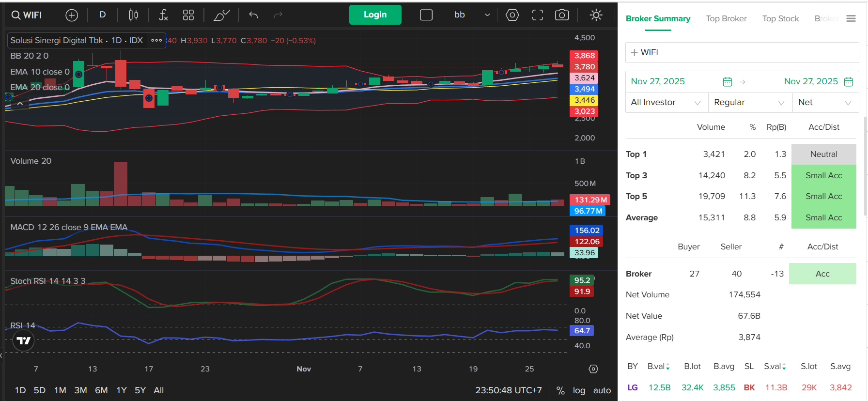Take a chart snapshot with camera icon
The height and width of the screenshot is (401, 868).
(x=562, y=15)
